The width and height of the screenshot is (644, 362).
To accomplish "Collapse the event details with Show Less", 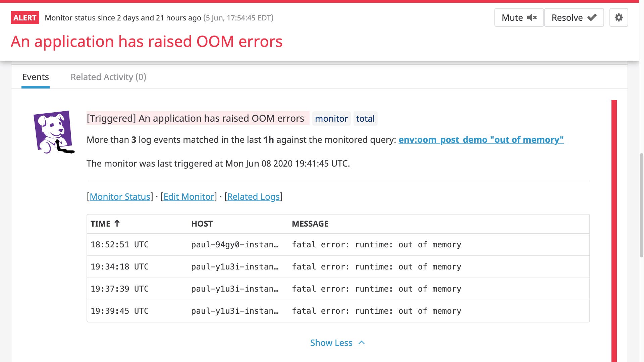I will click(x=331, y=343).
